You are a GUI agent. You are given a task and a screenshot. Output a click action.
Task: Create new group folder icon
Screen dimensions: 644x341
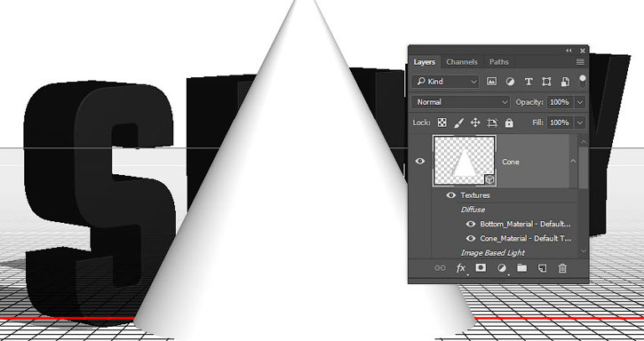tap(521, 268)
